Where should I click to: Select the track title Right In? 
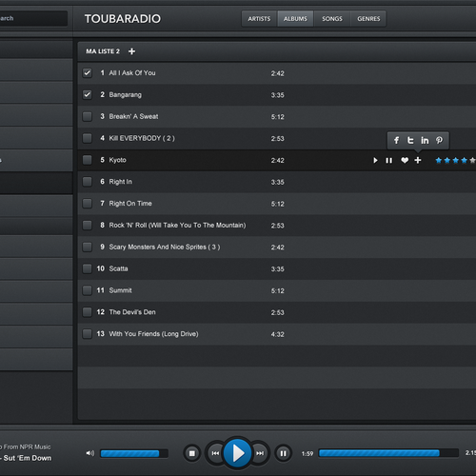coord(121,182)
